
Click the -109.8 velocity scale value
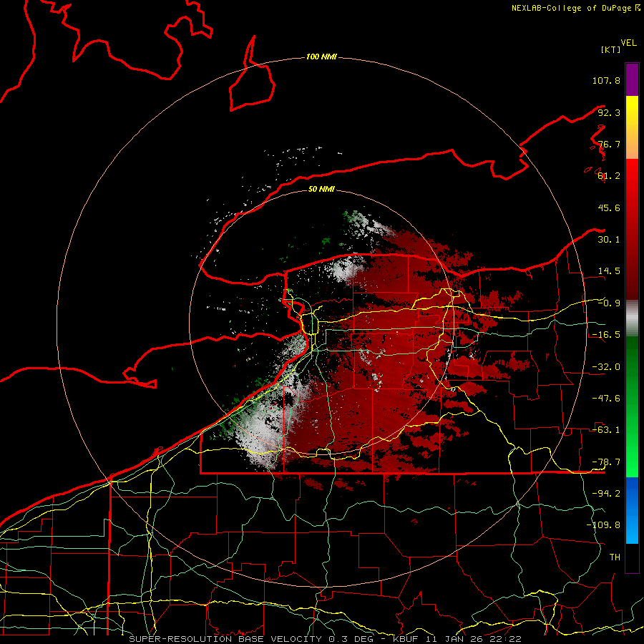(603, 525)
